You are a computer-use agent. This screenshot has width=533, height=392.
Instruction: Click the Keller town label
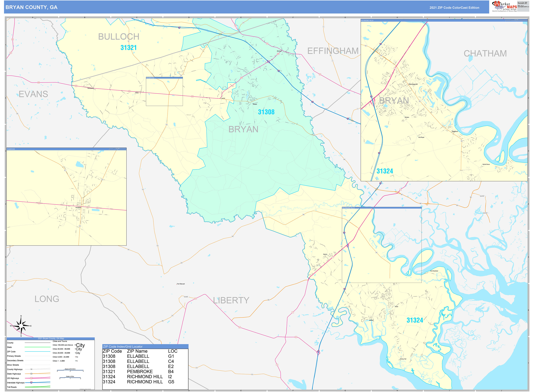pyautogui.click(x=397, y=307)
